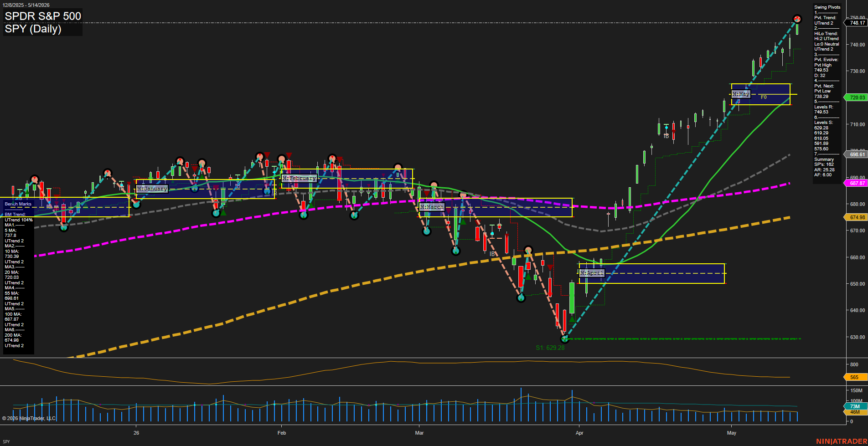Select the 730.39 moving average value
The width and height of the screenshot is (868, 446).
coord(12,256)
